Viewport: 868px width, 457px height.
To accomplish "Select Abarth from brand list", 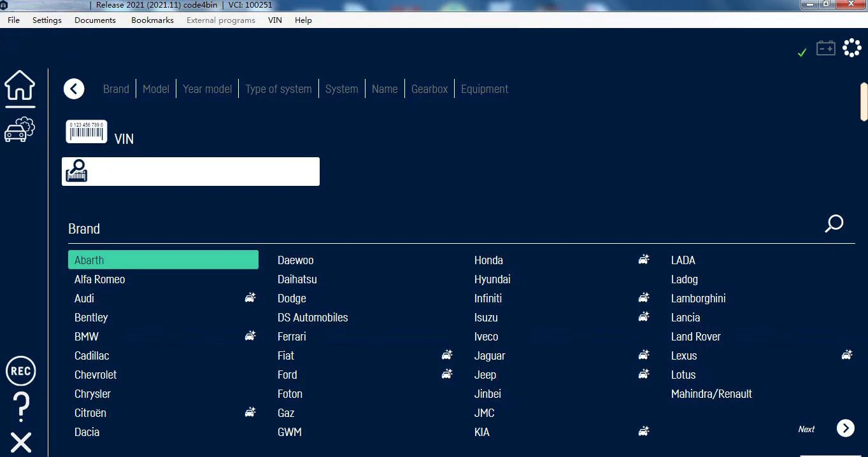I will tap(163, 260).
